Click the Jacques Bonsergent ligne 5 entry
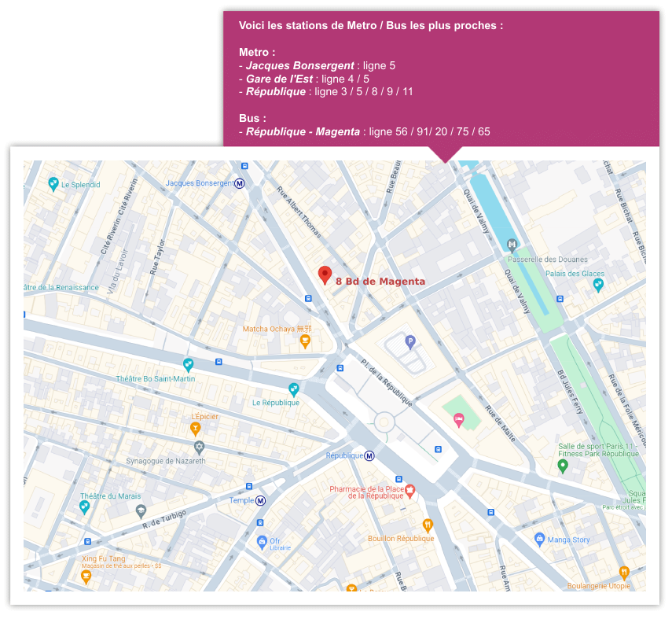This screenshot has height=619, width=672. pyautogui.click(x=318, y=65)
